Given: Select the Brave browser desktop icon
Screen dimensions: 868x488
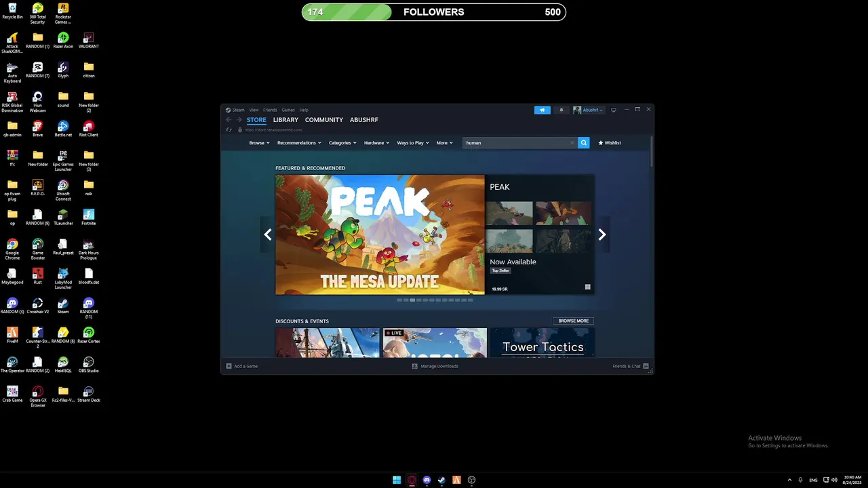Looking at the screenshot, I should click(x=37, y=129).
